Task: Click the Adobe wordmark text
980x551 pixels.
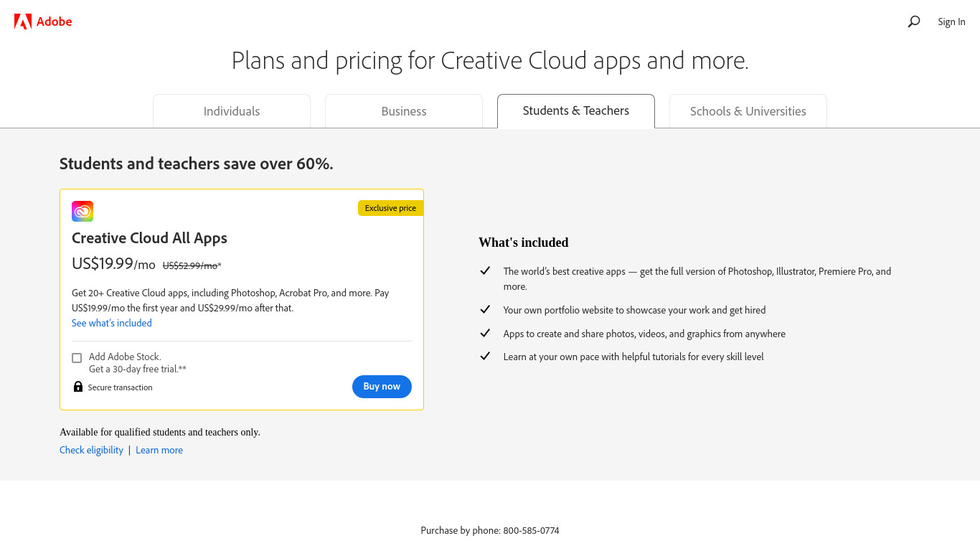Action: [55, 22]
